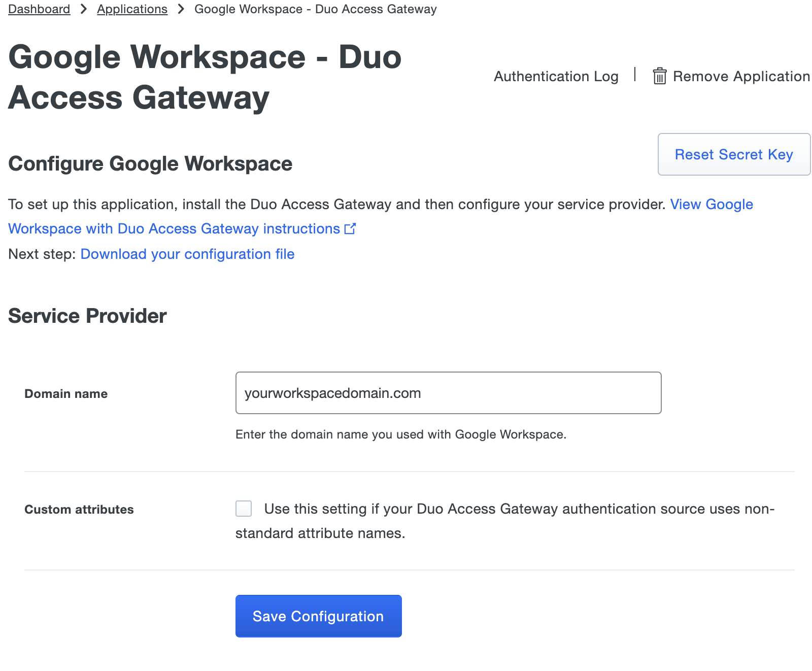Click the Remove Application label
This screenshot has height=671, width=812.
pyautogui.click(x=741, y=76)
